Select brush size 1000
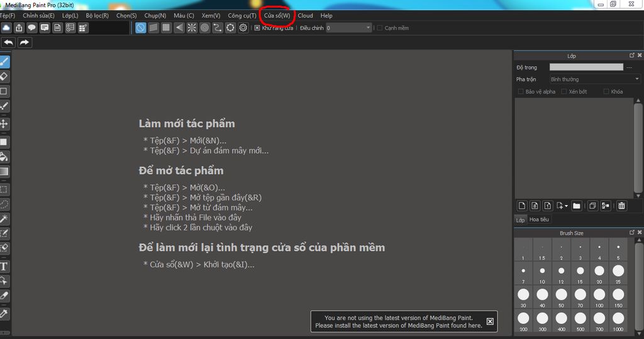Image resolution: width=644 pixels, height=339 pixels. pos(618,322)
